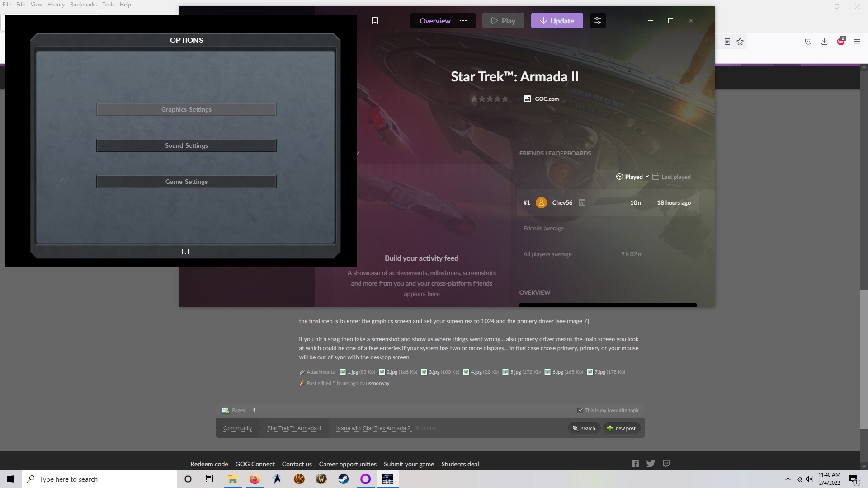Show hidden system tray icons
Image resolution: width=868 pixels, height=488 pixels.
point(788,479)
